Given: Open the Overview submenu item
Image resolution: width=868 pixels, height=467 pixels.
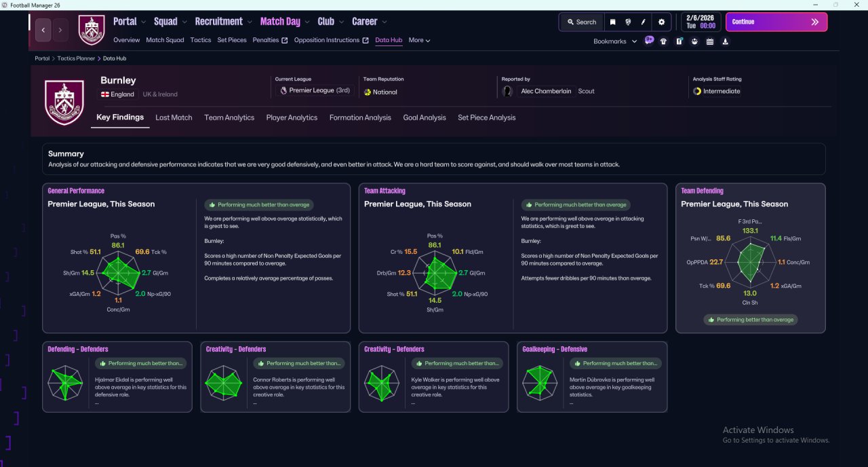Looking at the screenshot, I should coord(127,40).
